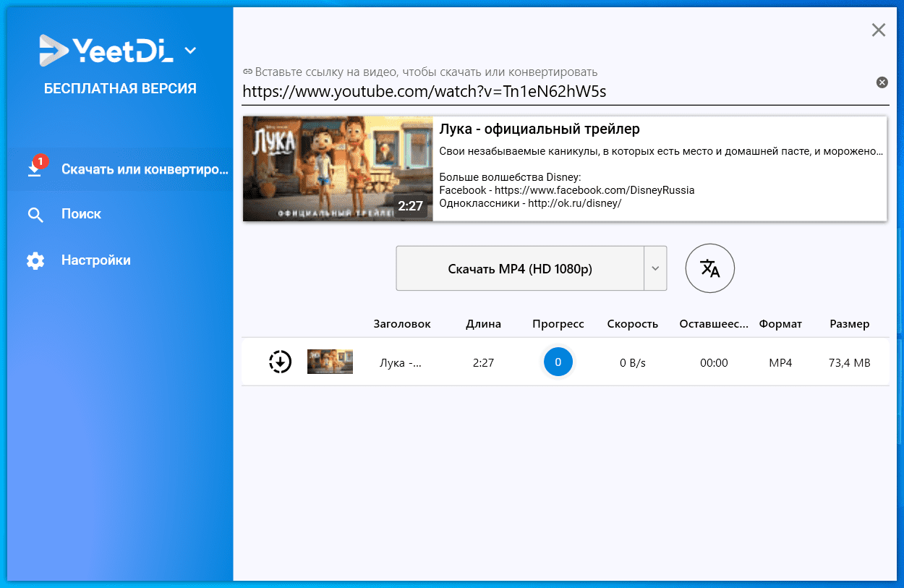
Task: Click the title Лука - официальный трейлер
Action: (x=540, y=129)
